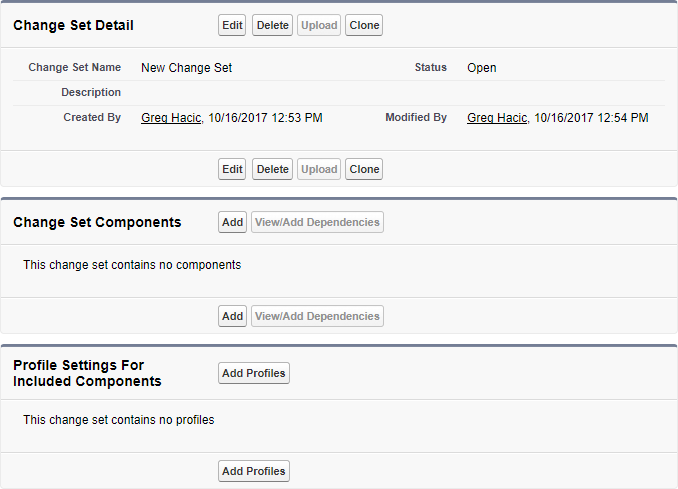Click View/Add Dependencies beside the Components title
This screenshot has width=678, height=489.
(x=317, y=222)
